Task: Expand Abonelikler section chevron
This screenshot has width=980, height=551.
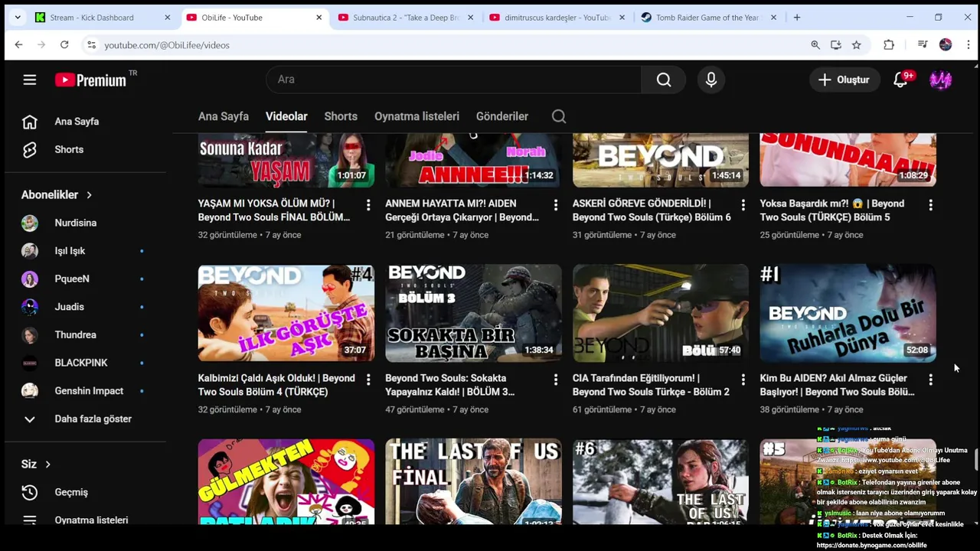Action: point(89,195)
